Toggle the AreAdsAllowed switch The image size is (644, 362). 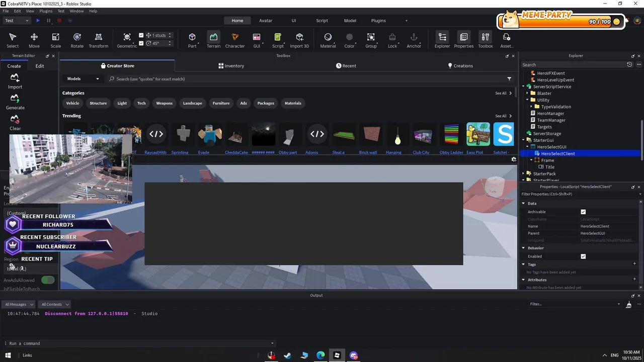pyautogui.click(x=48, y=280)
